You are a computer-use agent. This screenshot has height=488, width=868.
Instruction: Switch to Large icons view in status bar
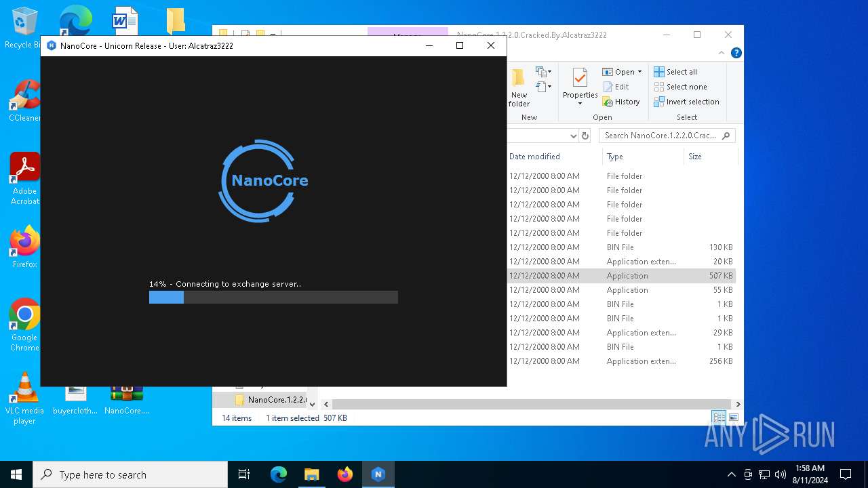[733, 418]
